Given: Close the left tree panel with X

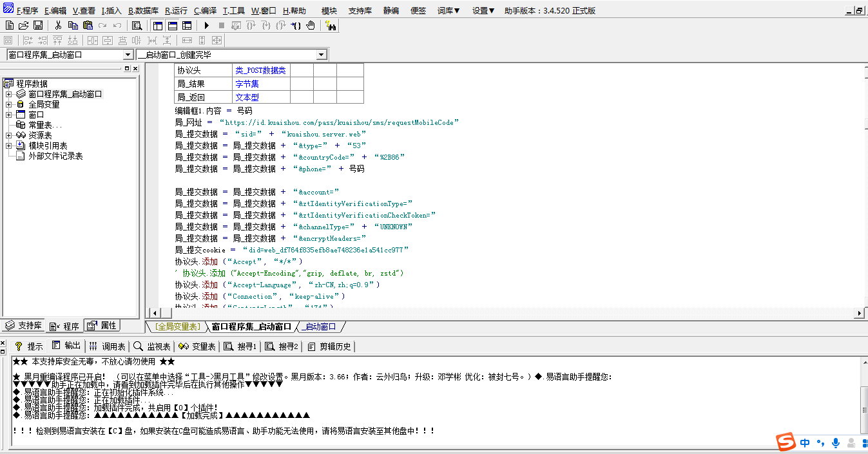Looking at the screenshot, I should 135,68.
